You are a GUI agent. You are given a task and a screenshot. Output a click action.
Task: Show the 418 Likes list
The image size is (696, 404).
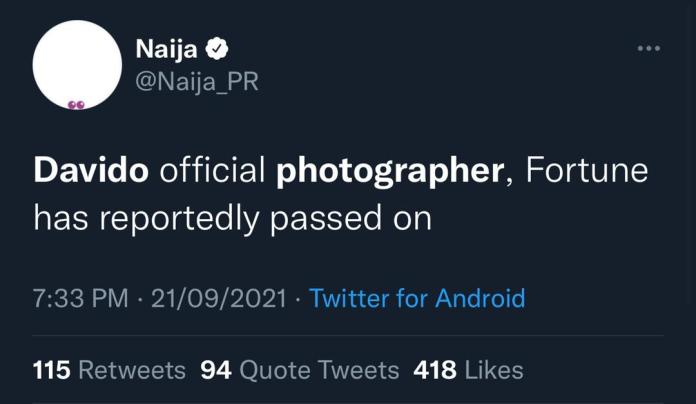[x=468, y=370]
